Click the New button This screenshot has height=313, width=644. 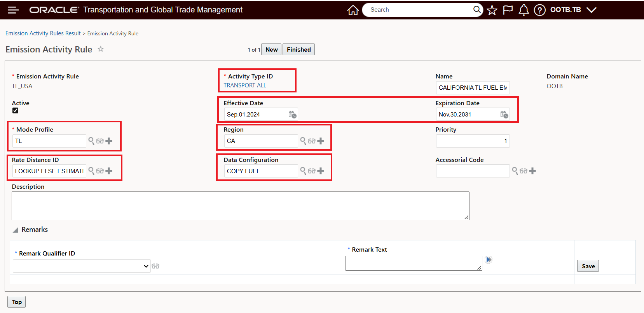point(271,49)
